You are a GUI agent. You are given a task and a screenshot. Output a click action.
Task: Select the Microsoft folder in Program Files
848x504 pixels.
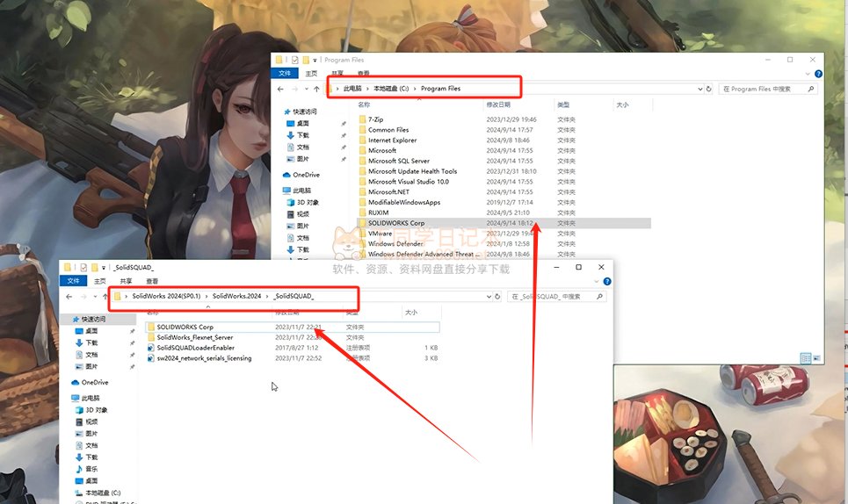click(x=381, y=150)
